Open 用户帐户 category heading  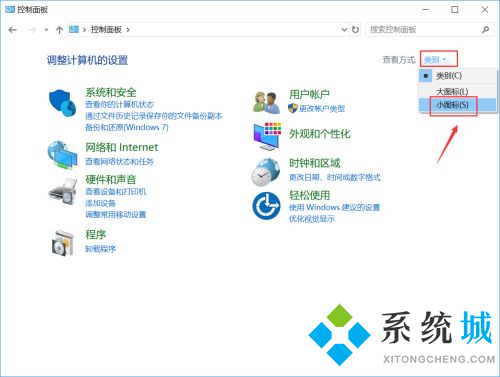tap(310, 94)
